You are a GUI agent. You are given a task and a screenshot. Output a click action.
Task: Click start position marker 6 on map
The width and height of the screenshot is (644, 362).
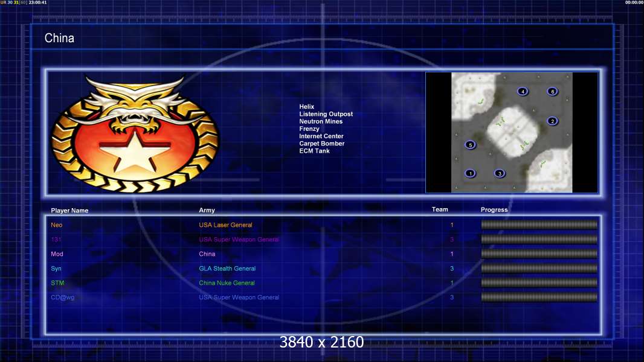(552, 92)
